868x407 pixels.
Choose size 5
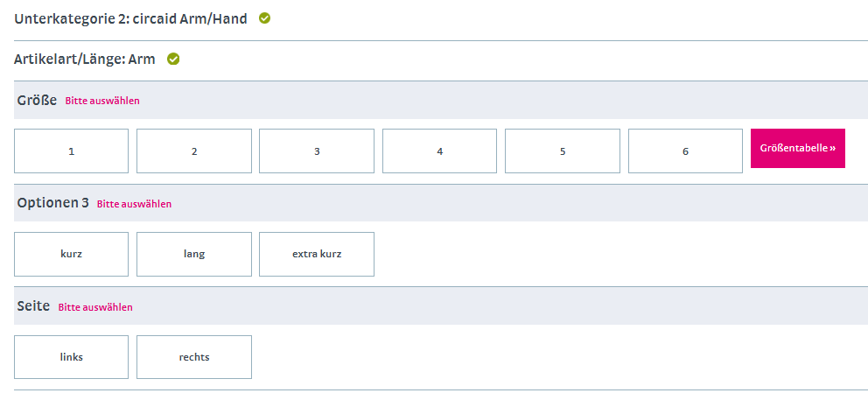pos(563,151)
